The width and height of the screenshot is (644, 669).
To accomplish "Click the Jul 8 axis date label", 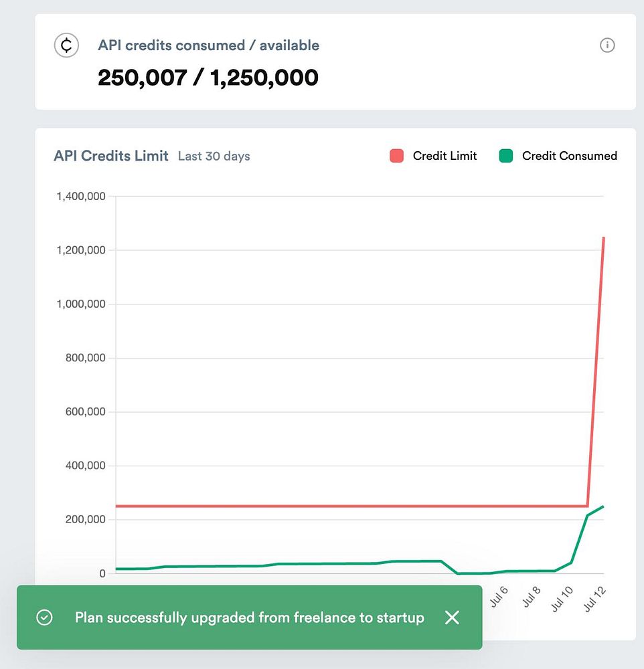I will click(532, 595).
